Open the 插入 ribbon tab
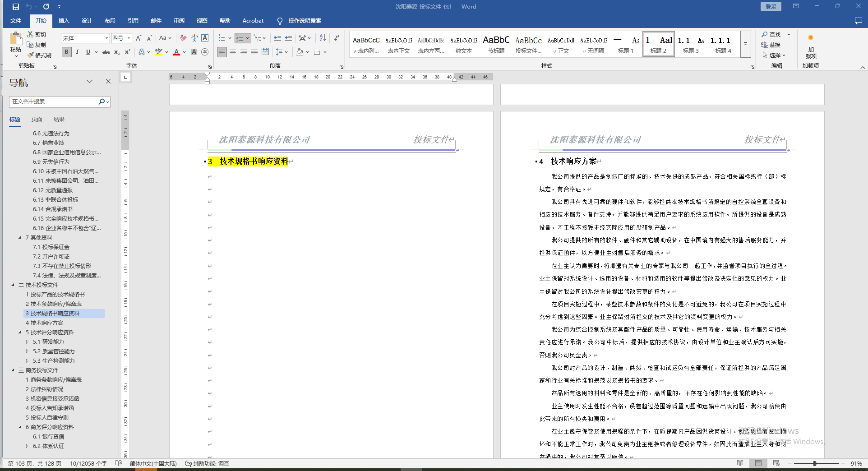Image resolution: width=868 pixels, height=471 pixels. pos(64,21)
